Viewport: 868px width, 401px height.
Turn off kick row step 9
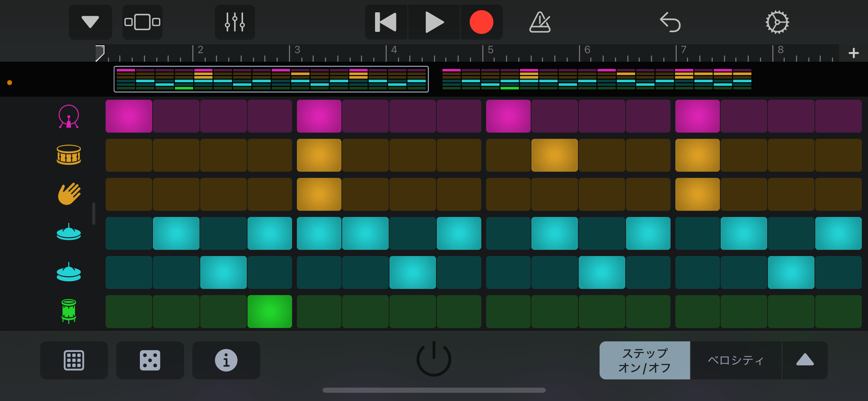[508, 116]
